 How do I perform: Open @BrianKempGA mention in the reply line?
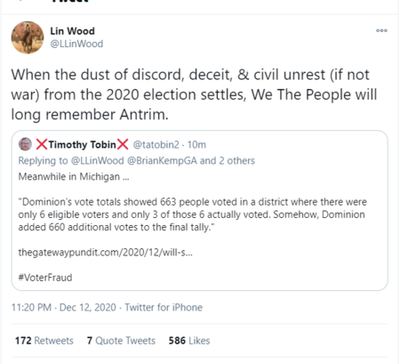[x=162, y=161]
